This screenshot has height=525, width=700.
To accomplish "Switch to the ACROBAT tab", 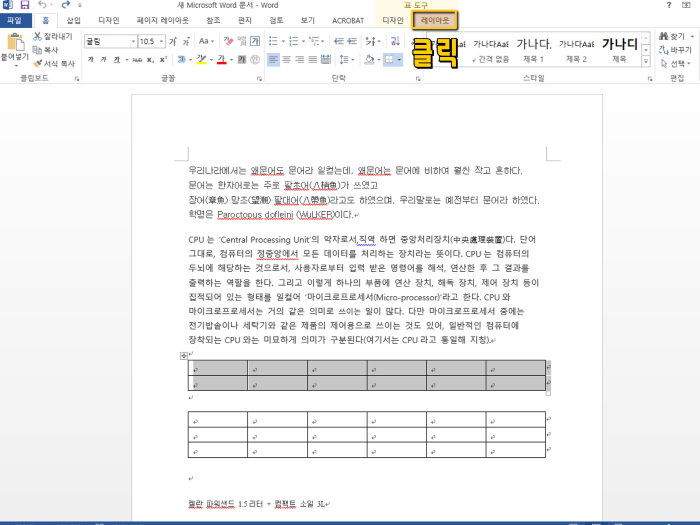I will 348,21.
